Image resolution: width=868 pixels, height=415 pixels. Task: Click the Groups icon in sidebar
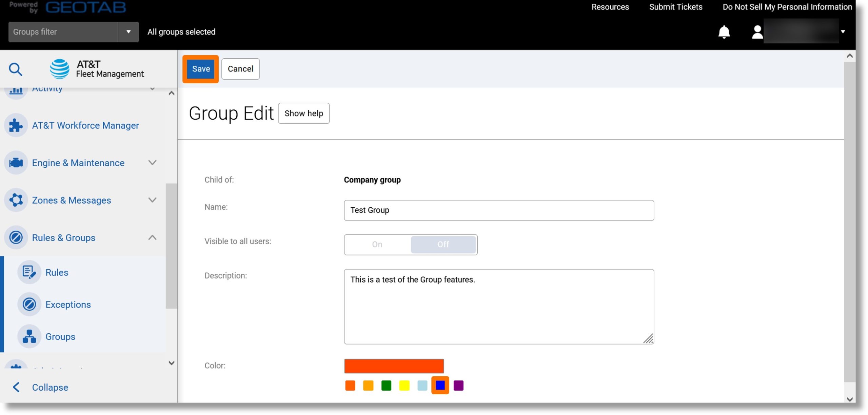pos(31,336)
